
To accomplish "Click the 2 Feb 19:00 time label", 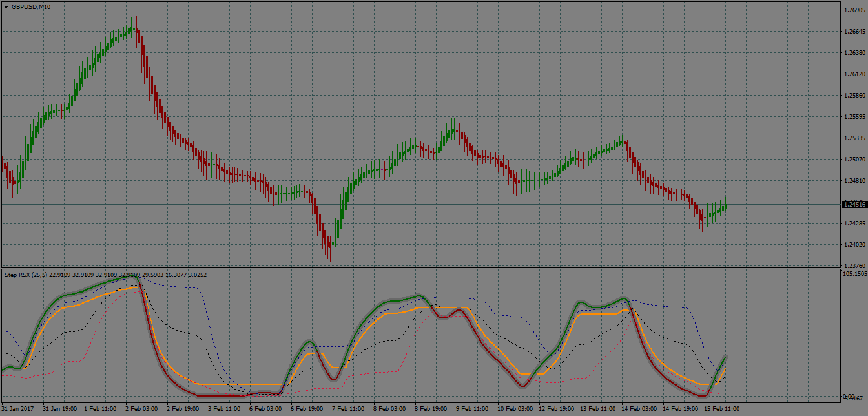I will pyautogui.click(x=183, y=409).
